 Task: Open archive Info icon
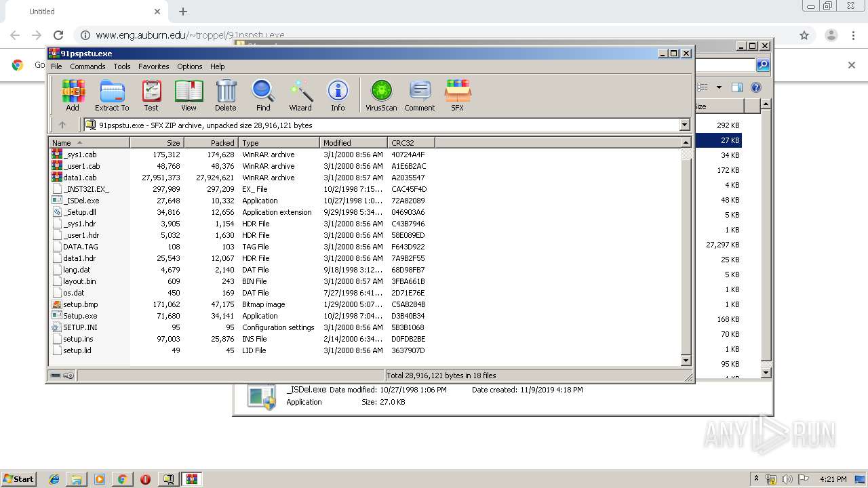[x=338, y=95]
